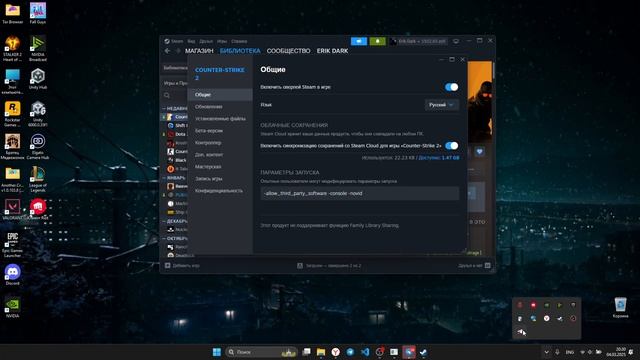Click the Windows taskbar search box
Image resolution: width=640 pixels, height=360 pixels.
[x=261, y=352]
